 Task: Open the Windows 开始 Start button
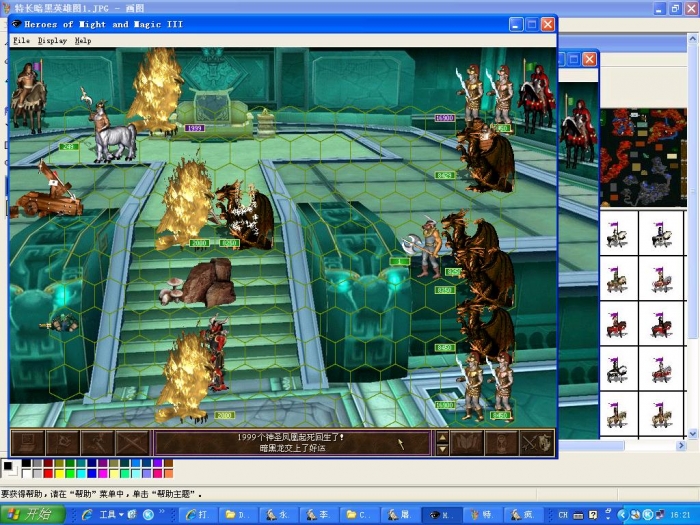pos(33,514)
